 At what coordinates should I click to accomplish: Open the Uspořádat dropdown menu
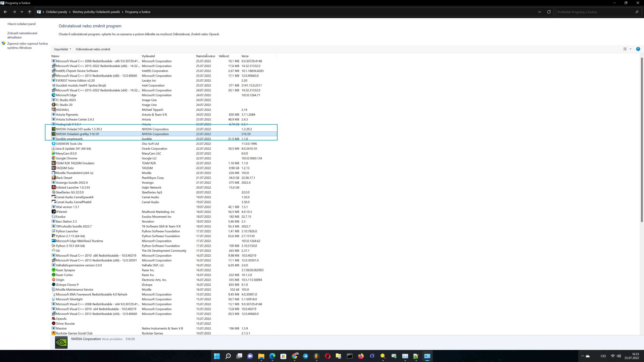point(62,49)
